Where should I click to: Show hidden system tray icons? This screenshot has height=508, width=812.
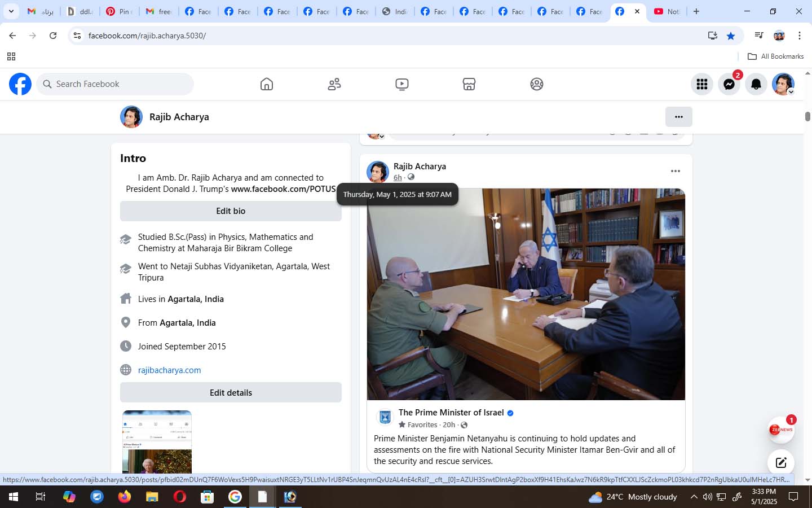pos(694,497)
